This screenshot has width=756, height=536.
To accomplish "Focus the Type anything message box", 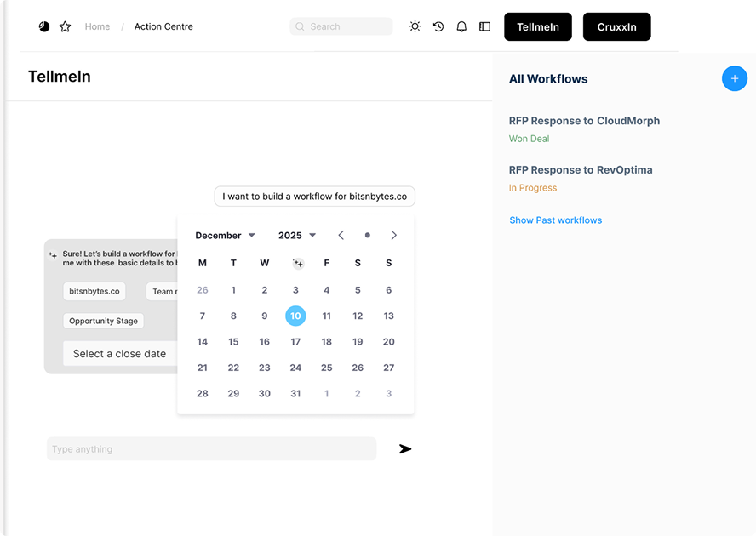I will 212,448.
